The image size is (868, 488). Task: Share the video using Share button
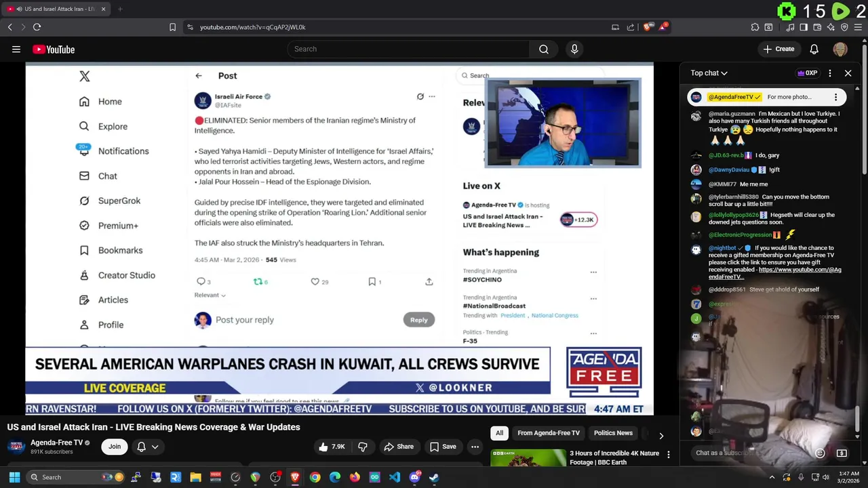(x=399, y=447)
